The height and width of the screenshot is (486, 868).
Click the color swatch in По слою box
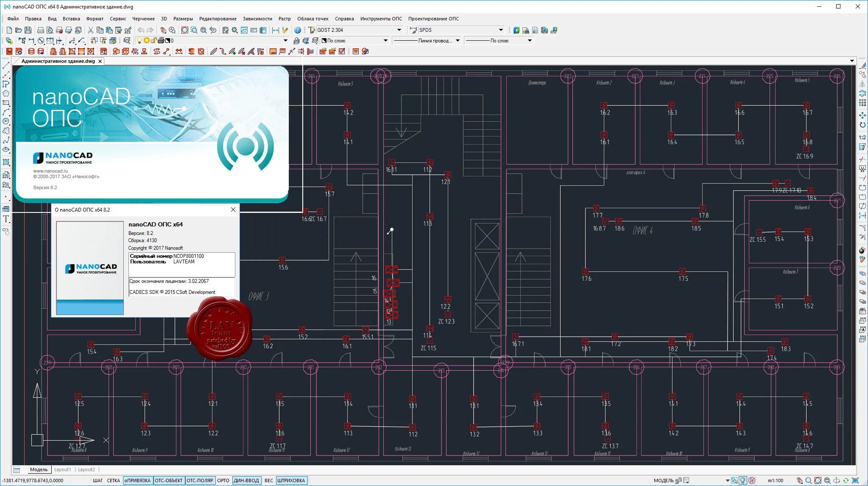[324, 41]
